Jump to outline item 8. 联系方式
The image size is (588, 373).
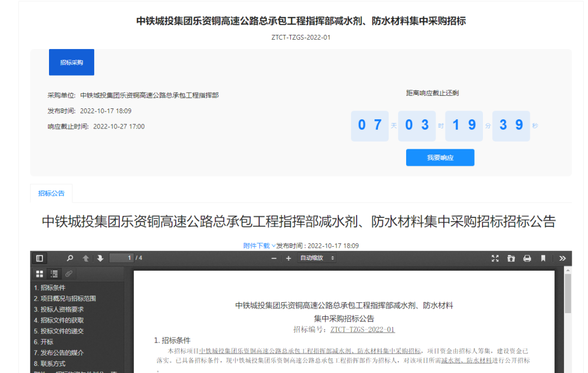[50, 364]
